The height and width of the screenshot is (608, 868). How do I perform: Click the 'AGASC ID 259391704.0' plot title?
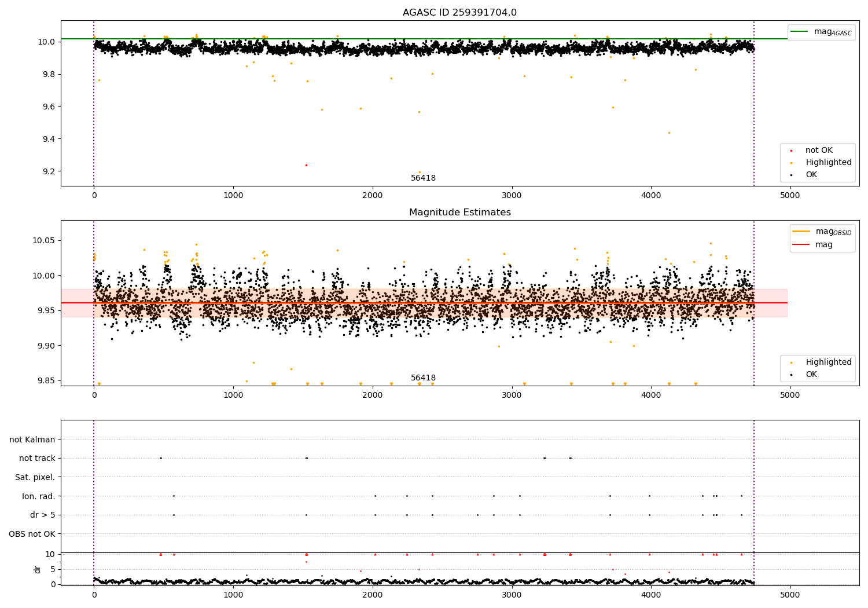click(x=459, y=13)
